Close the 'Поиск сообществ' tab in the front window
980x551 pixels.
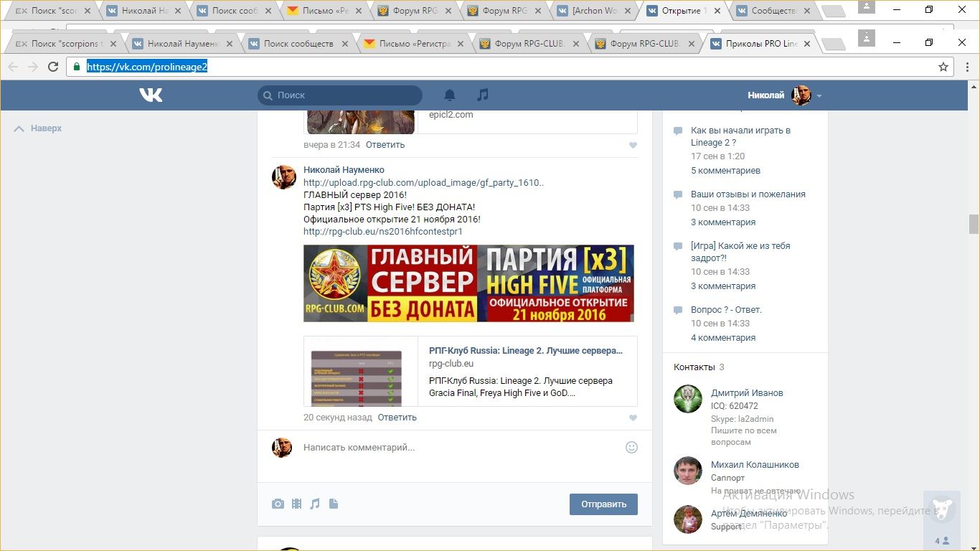click(345, 44)
